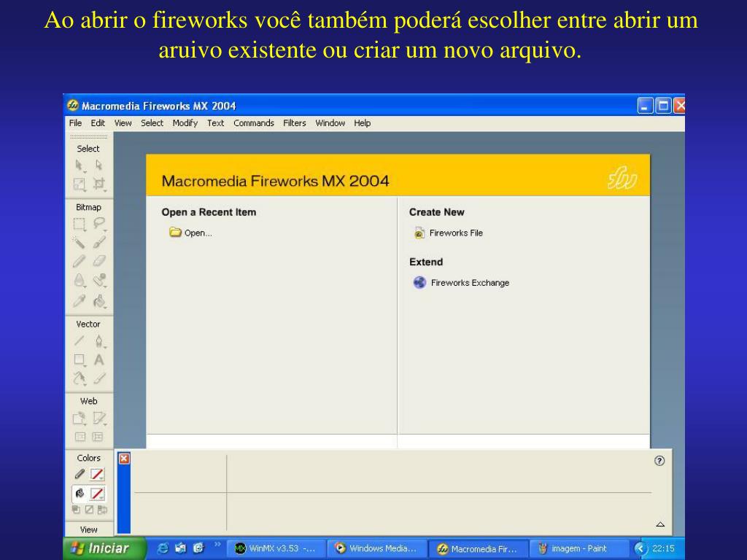Open the File menu
This screenshot has width=747, height=560.
(x=75, y=122)
